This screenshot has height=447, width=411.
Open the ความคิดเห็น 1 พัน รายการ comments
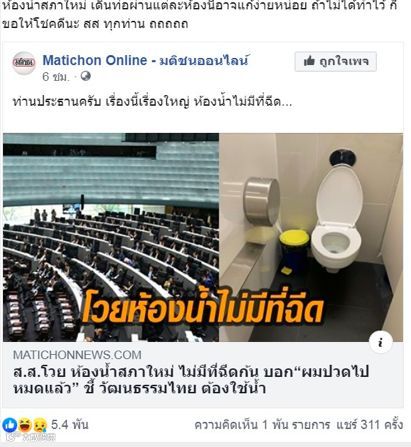tap(262, 425)
